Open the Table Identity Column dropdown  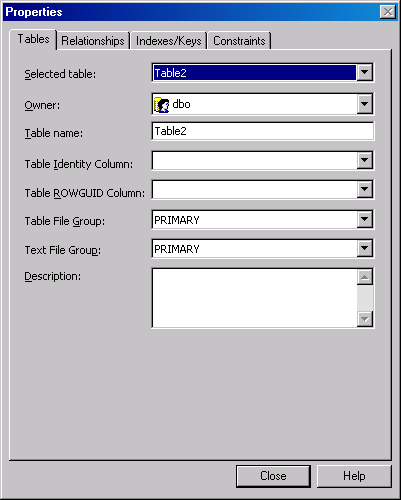365,160
